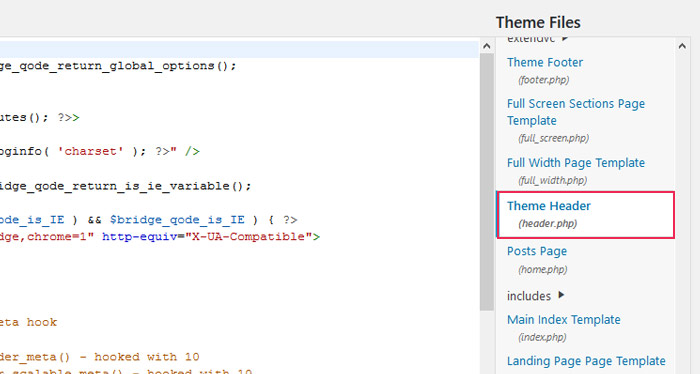Open the Theme Footer file

pos(545,62)
